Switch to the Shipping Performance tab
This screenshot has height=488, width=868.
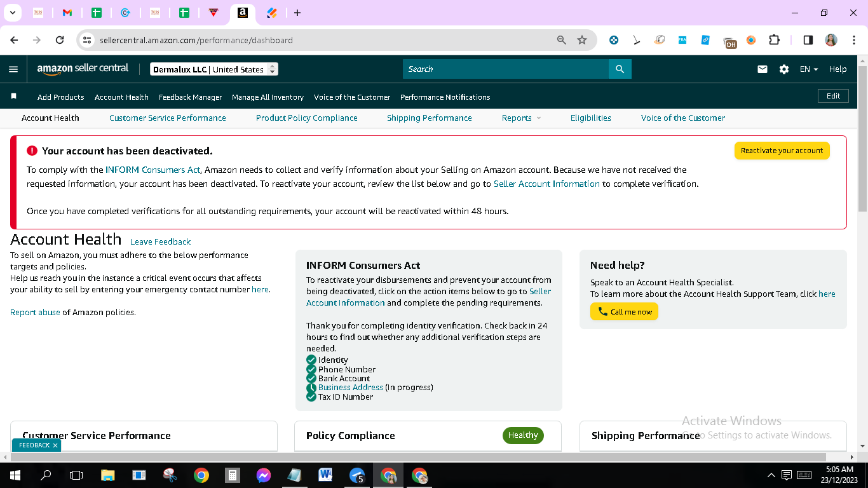tap(430, 118)
